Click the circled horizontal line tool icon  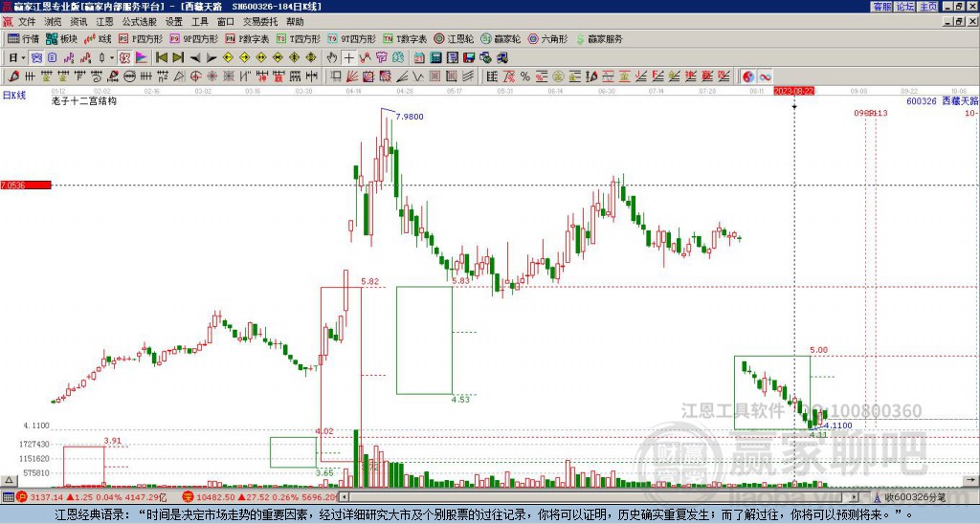click(x=129, y=76)
